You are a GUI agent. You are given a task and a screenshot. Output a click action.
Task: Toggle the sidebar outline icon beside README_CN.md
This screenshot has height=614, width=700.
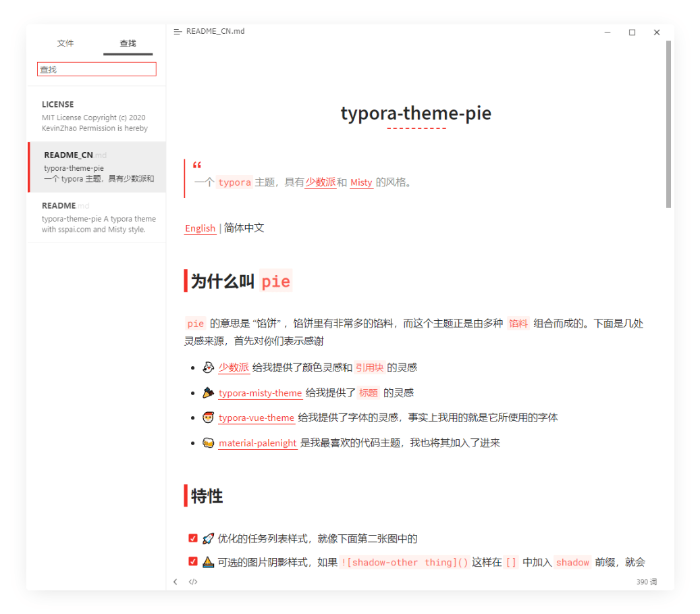tap(178, 32)
